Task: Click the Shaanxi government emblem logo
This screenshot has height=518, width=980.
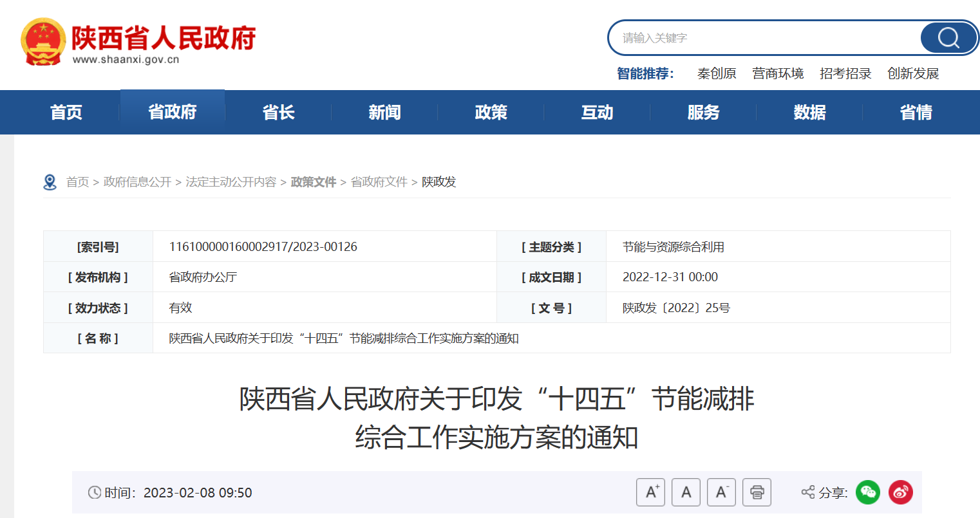Action: pos(43,42)
